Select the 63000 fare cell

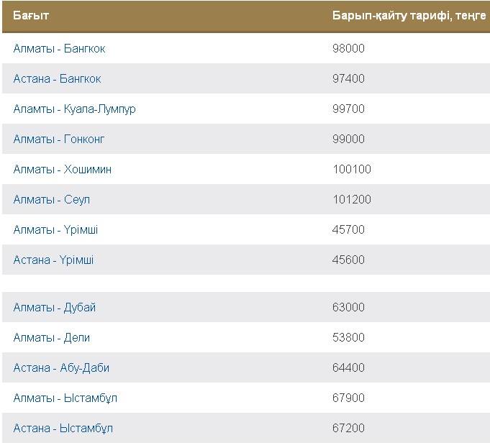(348, 308)
